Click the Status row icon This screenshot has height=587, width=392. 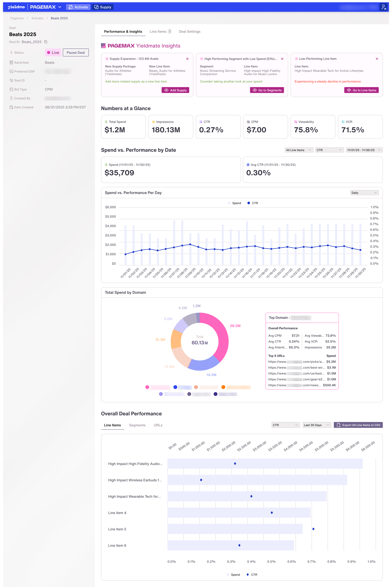tap(11, 52)
